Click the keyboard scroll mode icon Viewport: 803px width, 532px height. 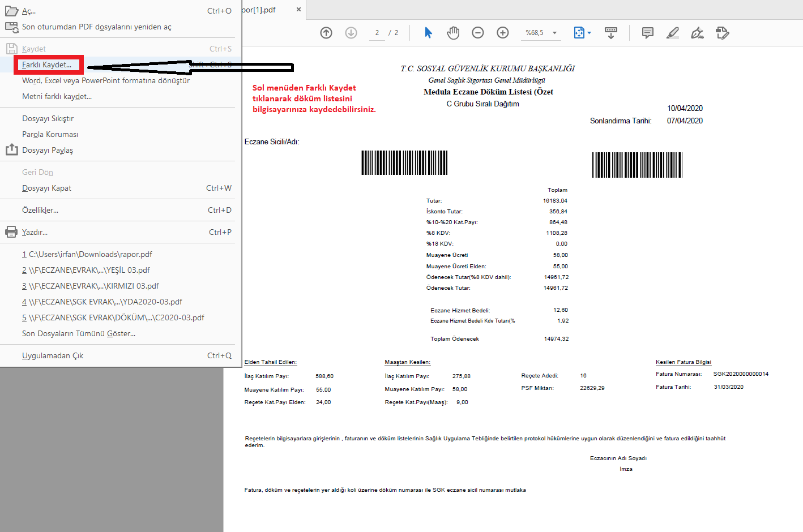(611, 33)
